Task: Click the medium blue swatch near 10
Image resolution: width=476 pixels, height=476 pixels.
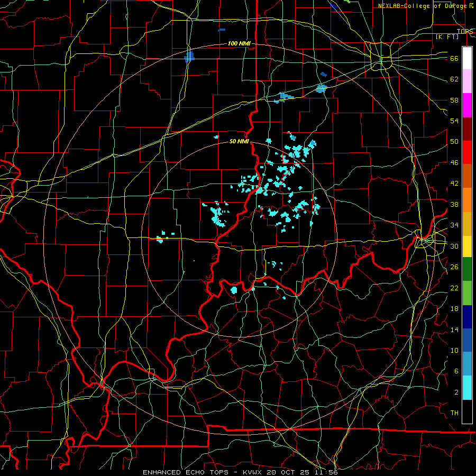Action: (x=467, y=340)
